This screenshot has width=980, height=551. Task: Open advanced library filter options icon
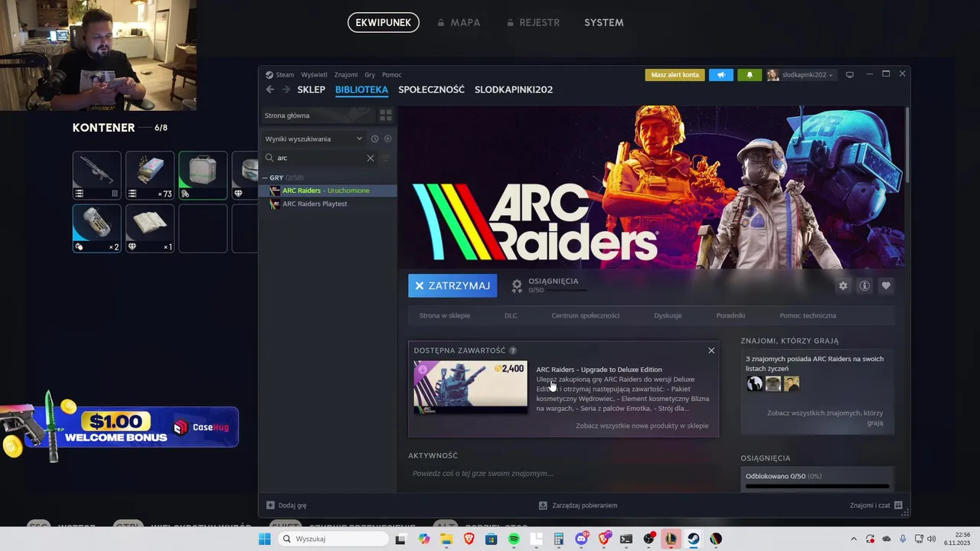coord(386,158)
